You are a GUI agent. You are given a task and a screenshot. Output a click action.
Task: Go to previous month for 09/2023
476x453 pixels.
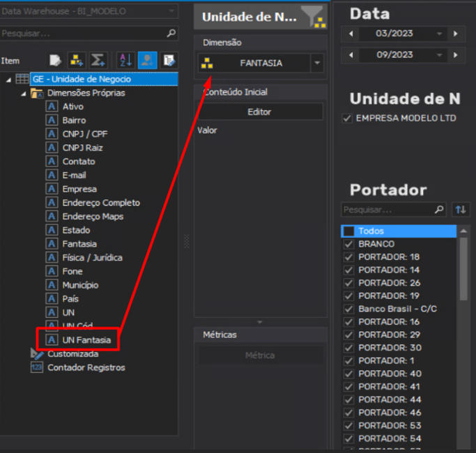point(351,55)
